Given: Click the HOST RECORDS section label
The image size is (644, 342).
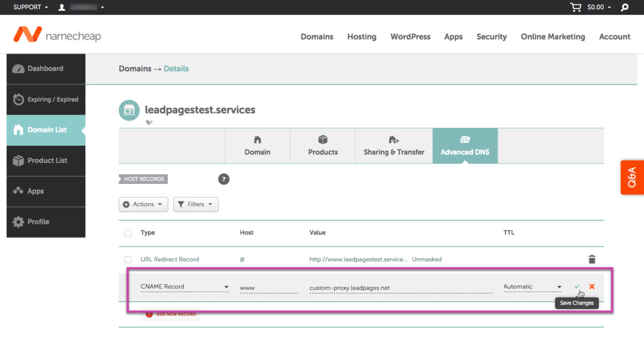Looking at the screenshot, I should point(143,179).
